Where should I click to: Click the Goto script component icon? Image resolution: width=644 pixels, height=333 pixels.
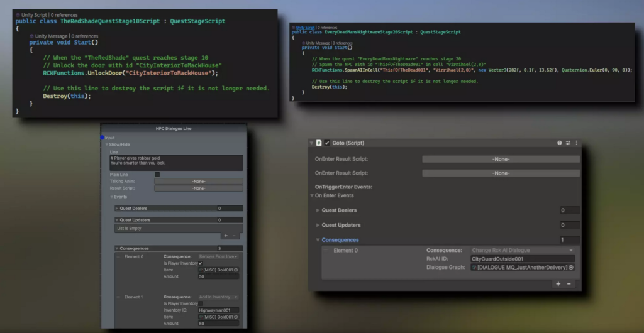click(x=319, y=143)
